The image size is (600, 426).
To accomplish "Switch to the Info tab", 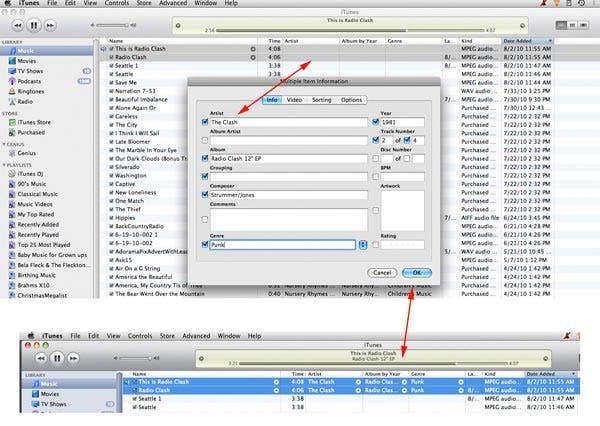I will click(x=272, y=100).
